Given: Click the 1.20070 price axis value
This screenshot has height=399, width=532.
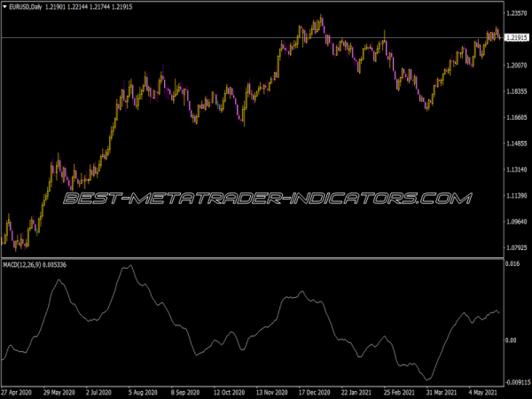Looking at the screenshot, I should point(517,65).
